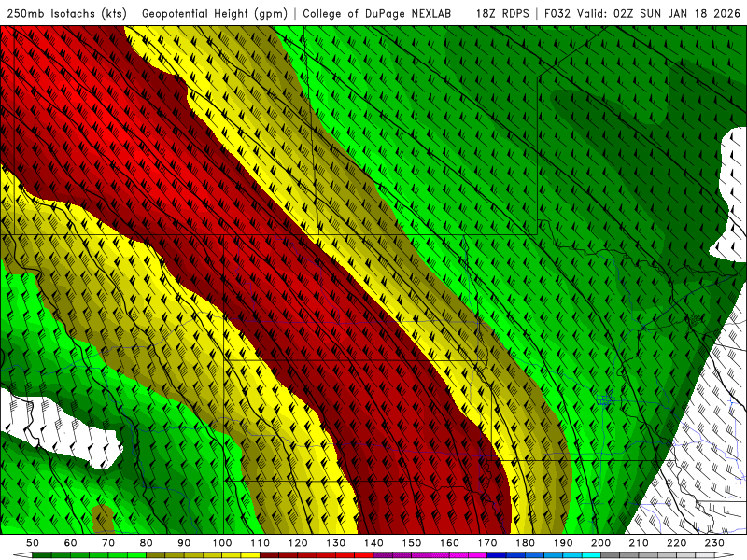Select the 220 value on the legend
The height and width of the screenshot is (560, 747).
coord(676,543)
